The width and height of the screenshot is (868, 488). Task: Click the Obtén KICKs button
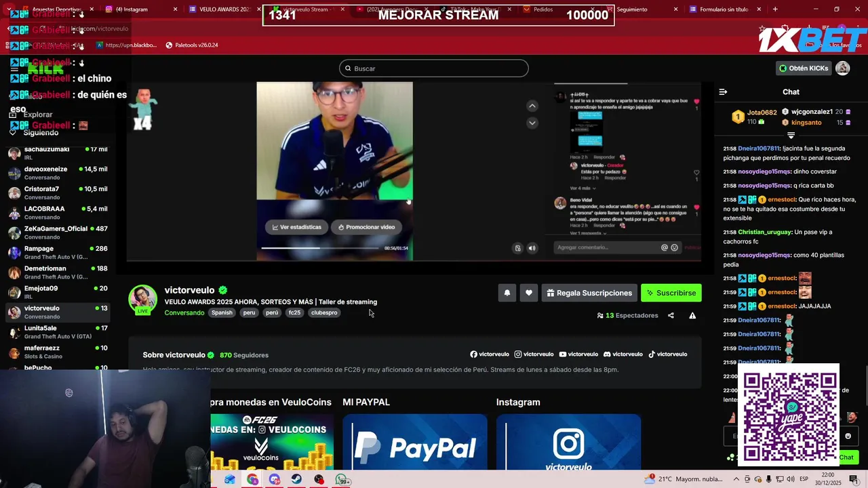pos(804,68)
